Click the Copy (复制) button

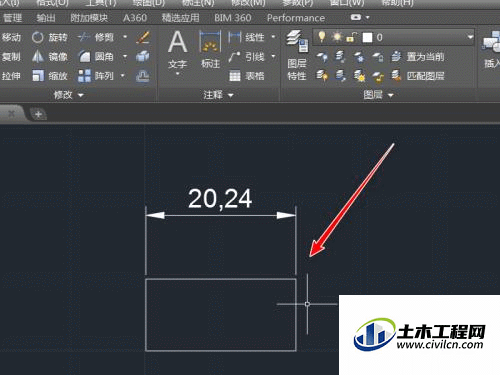tap(11, 57)
